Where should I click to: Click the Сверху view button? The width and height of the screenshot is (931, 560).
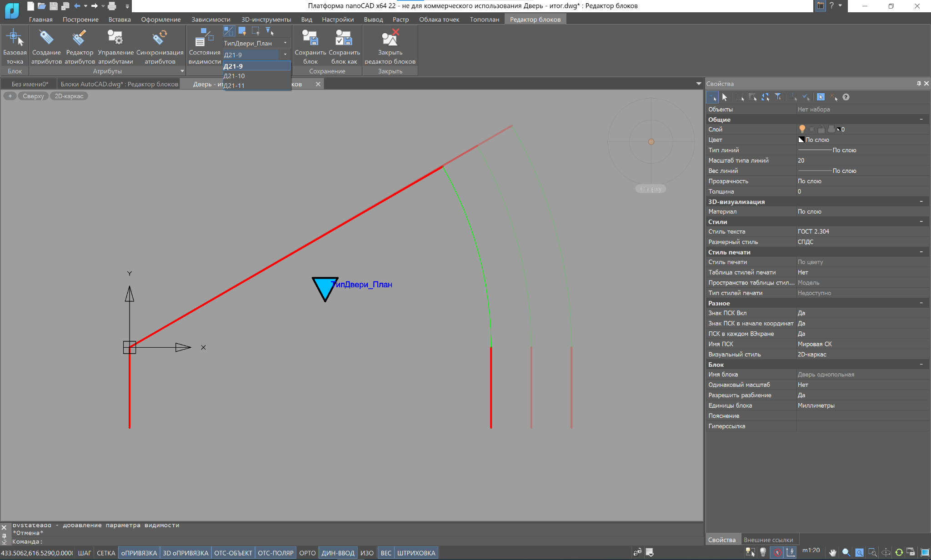(33, 96)
